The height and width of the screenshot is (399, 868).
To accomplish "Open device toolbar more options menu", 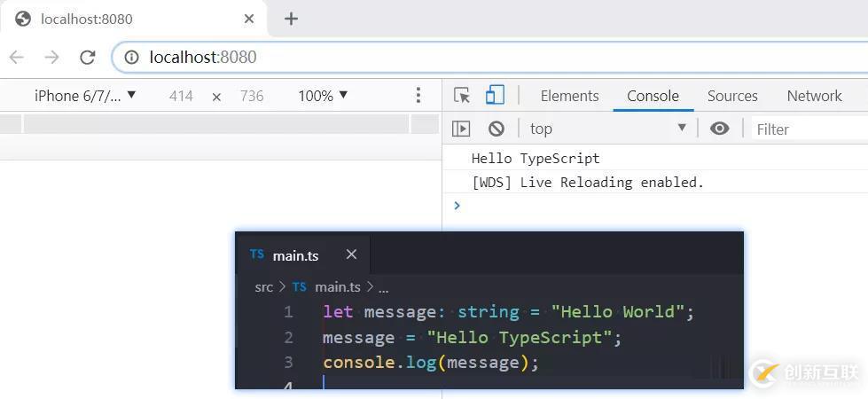I will click(x=418, y=96).
